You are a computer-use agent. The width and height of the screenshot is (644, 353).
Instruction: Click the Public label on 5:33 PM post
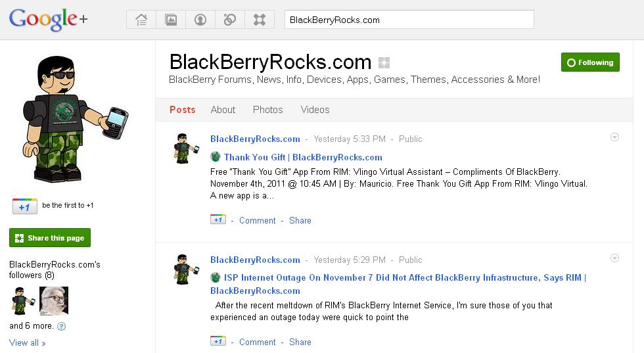pos(410,139)
